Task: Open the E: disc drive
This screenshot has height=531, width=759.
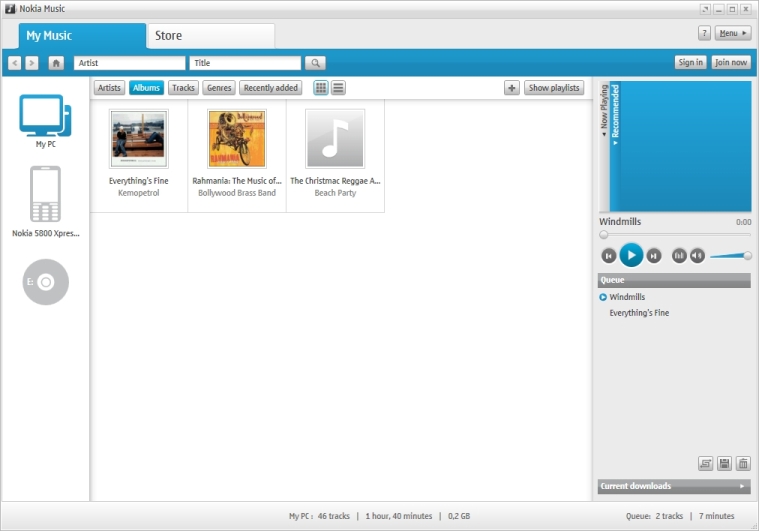Action: (x=46, y=282)
